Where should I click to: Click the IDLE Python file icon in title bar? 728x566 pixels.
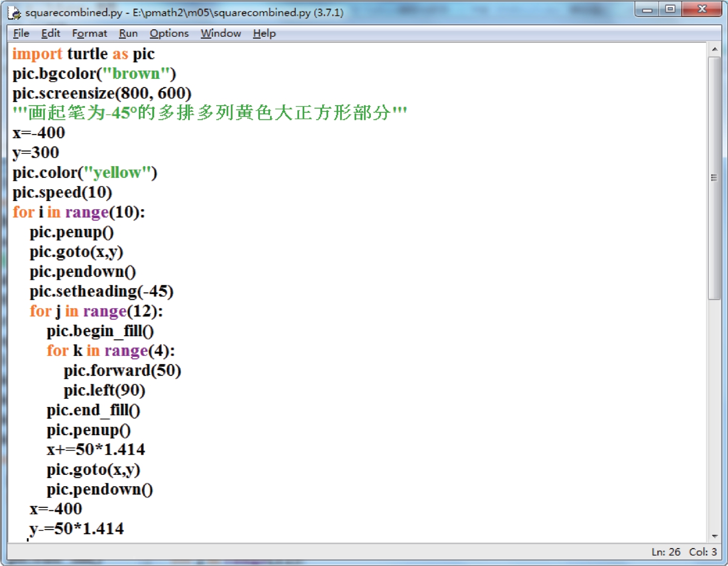click(x=15, y=13)
